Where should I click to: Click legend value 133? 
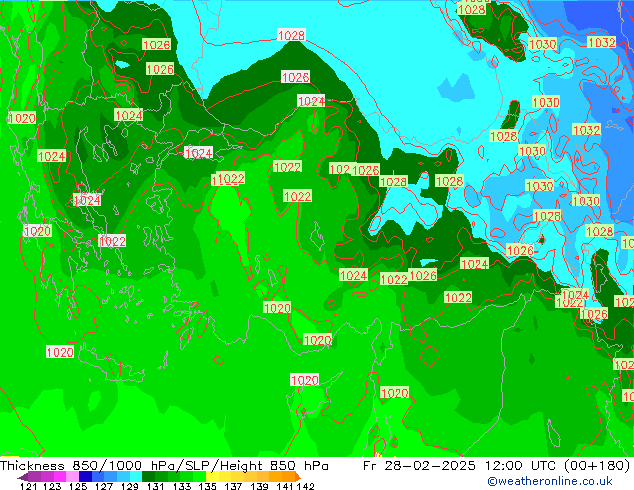tap(182, 486)
